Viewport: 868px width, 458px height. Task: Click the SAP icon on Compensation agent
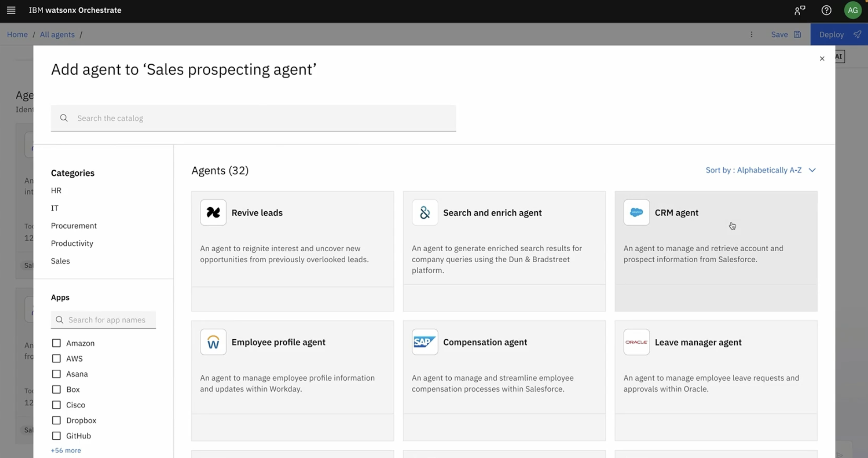(x=425, y=342)
